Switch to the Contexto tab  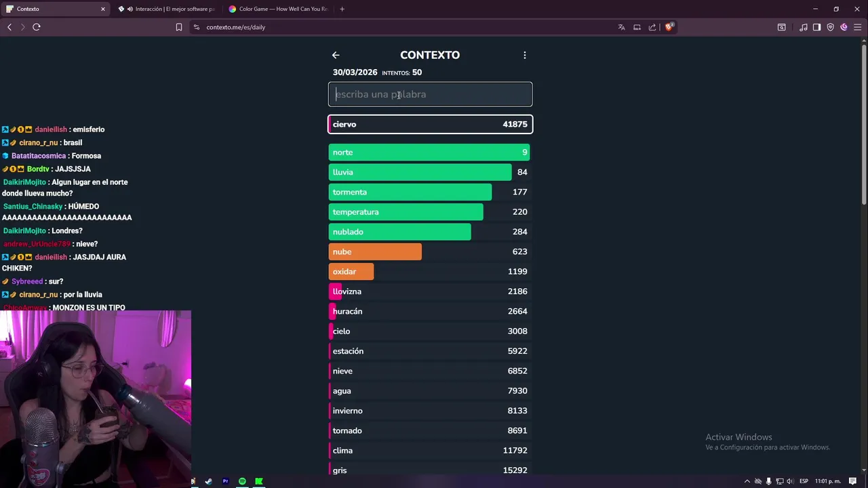[56, 9]
